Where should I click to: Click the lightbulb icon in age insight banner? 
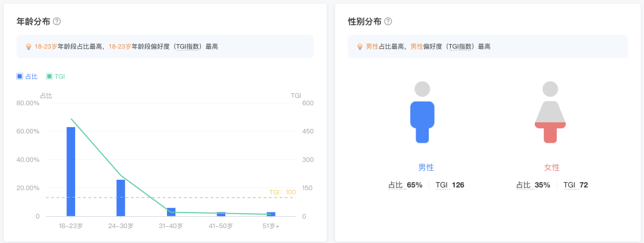[x=29, y=47]
